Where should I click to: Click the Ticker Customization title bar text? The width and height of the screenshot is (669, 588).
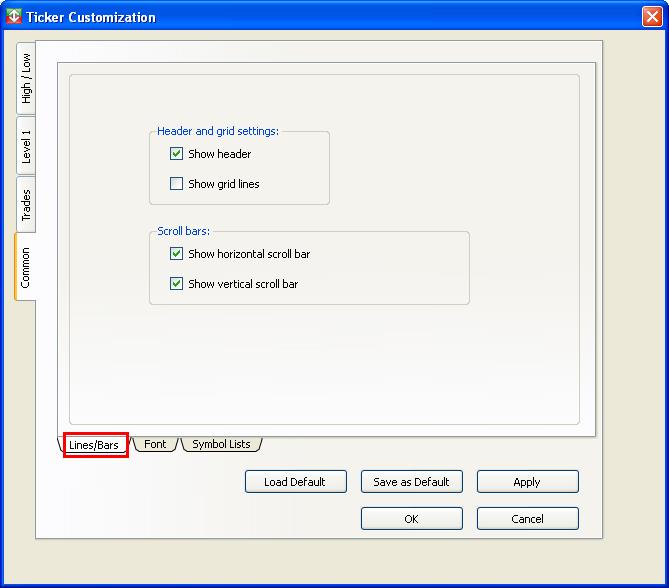tap(91, 17)
